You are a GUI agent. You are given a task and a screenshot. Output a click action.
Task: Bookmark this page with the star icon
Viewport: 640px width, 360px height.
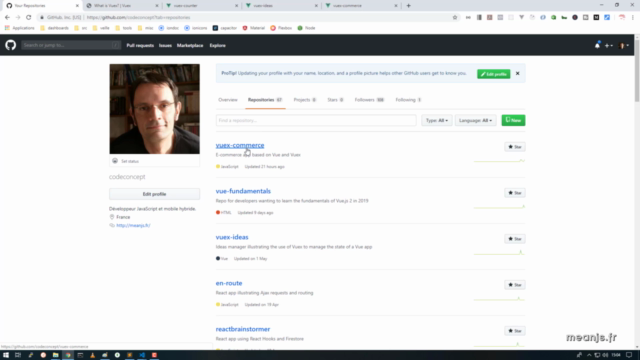pyautogui.click(x=455, y=18)
